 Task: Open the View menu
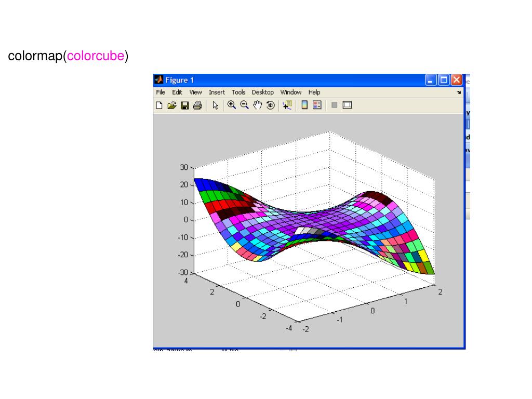[x=195, y=92]
